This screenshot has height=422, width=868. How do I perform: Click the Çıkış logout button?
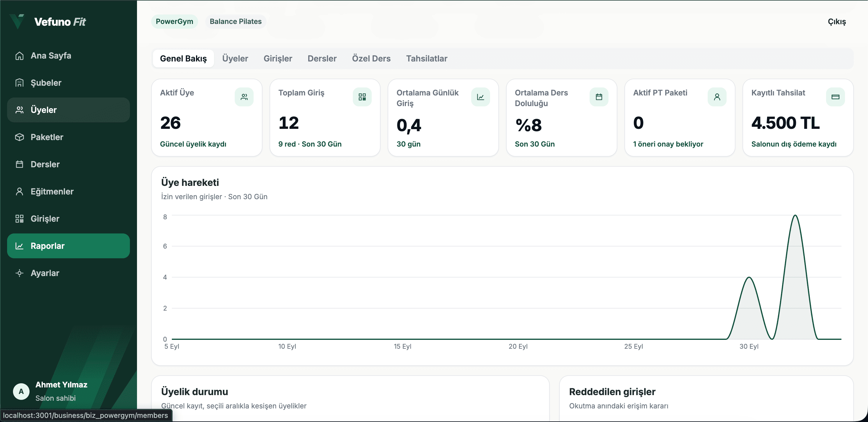click(x=837, y=22)
